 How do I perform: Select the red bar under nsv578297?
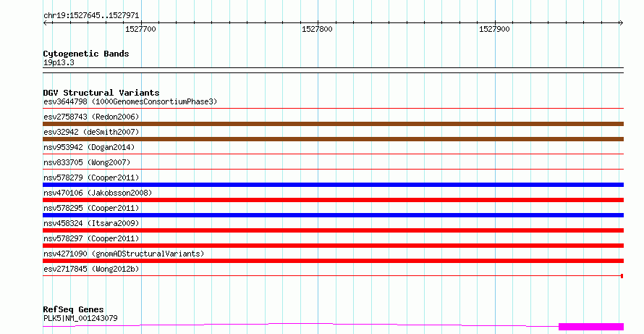tap(333, 246)
